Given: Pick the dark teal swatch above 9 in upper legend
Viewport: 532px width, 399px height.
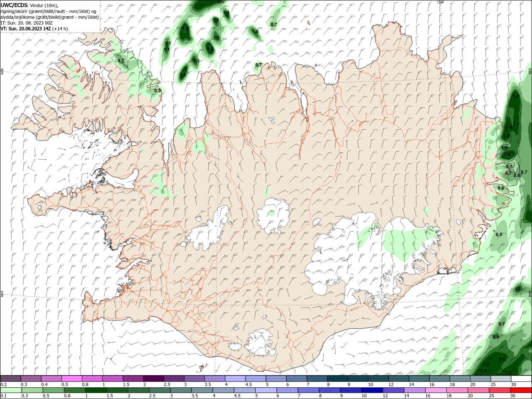Looking at the screenshot, I should tap(358, 379).
